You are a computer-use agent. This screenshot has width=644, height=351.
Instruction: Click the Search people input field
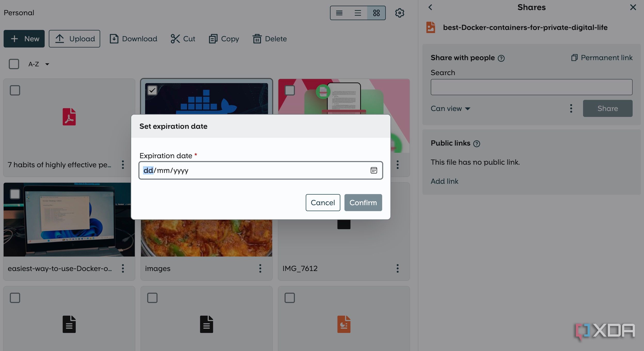(531, 87)
